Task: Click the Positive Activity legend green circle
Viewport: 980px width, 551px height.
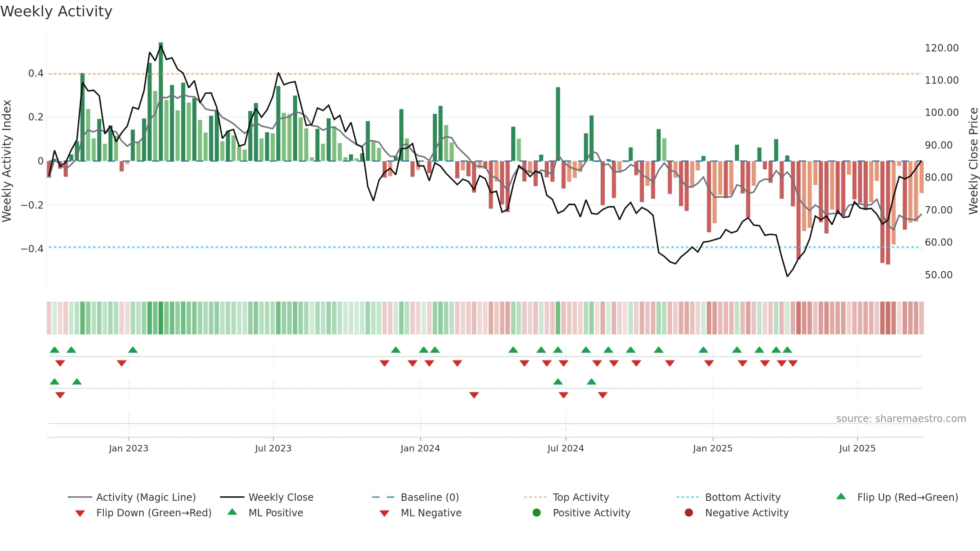Action: [x=537, y=512]
